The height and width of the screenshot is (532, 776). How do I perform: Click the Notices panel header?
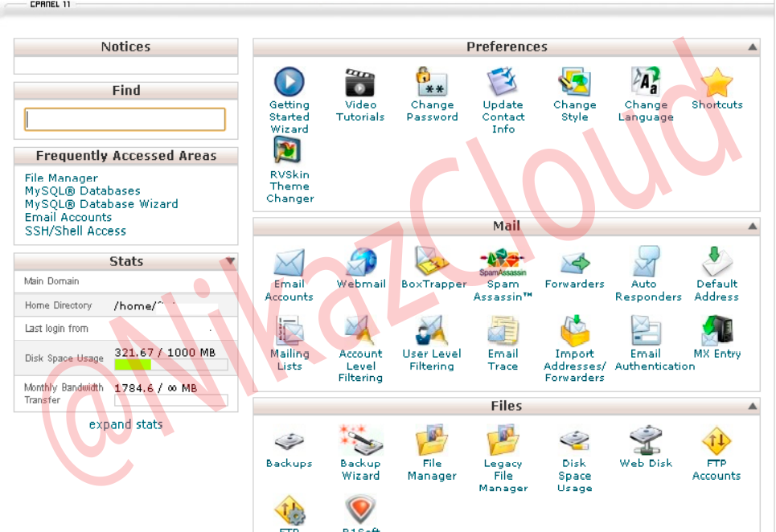click(x=125, y=47)
